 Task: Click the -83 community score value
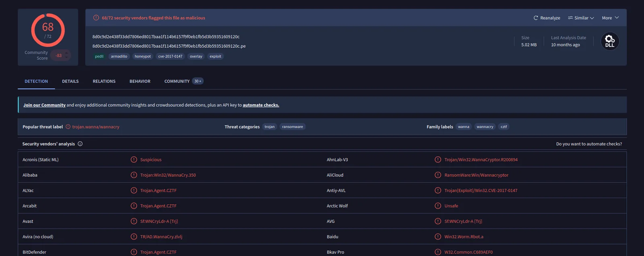tap(59, 55)
